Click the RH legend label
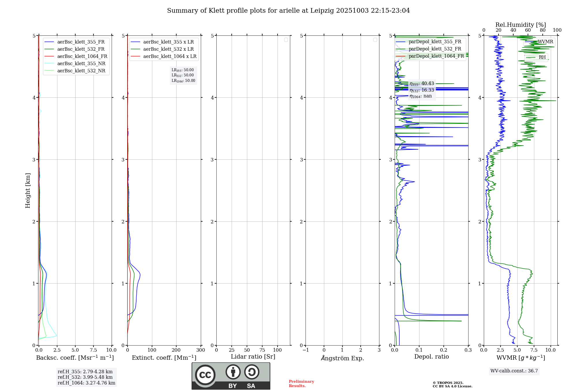577x392 pixels. (x=542, y=57)
